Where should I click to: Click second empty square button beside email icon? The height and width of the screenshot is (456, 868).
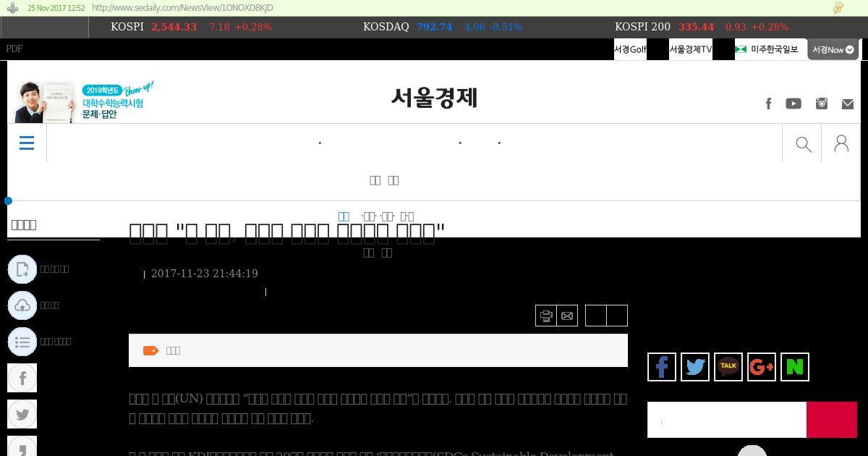pyautogui.click(x=617, y=316)
